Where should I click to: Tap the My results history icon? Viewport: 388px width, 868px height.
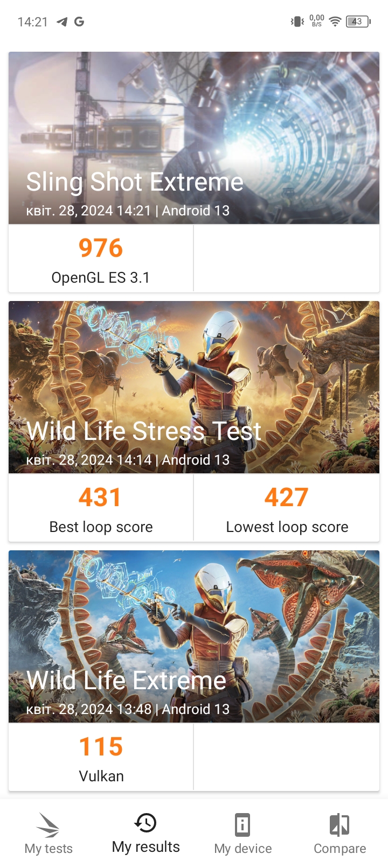[x=145, y=823]
